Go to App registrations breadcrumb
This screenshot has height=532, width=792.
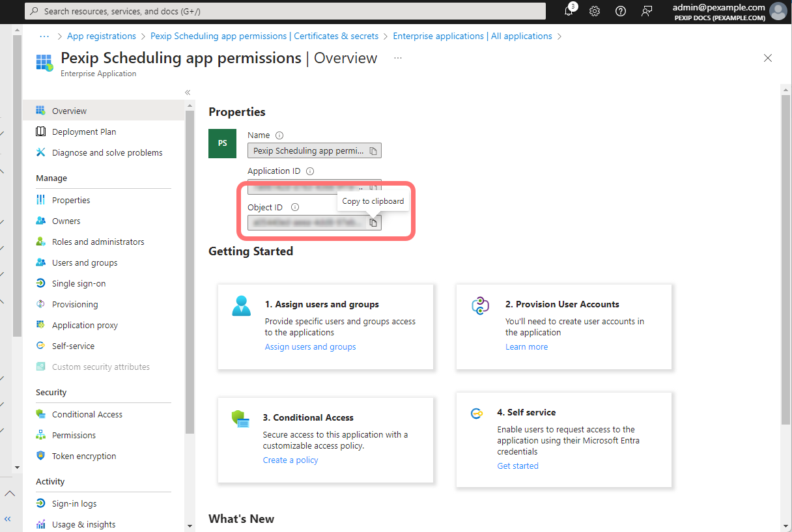tap(102, 36)
